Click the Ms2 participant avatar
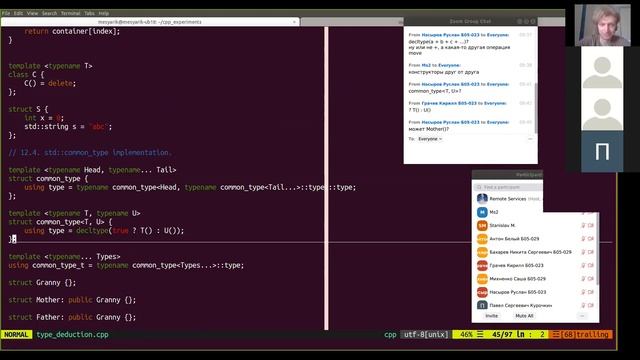 pos(482,212)
